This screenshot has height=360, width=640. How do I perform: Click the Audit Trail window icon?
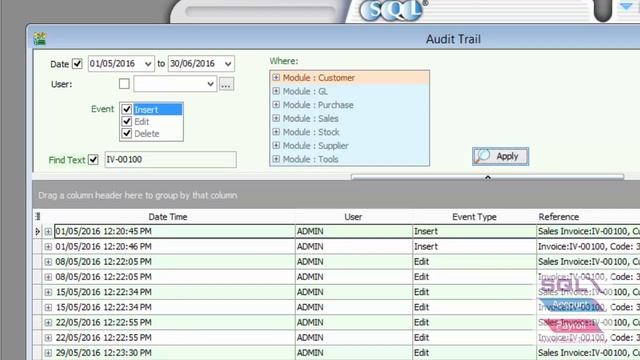[x=40, y=39]
